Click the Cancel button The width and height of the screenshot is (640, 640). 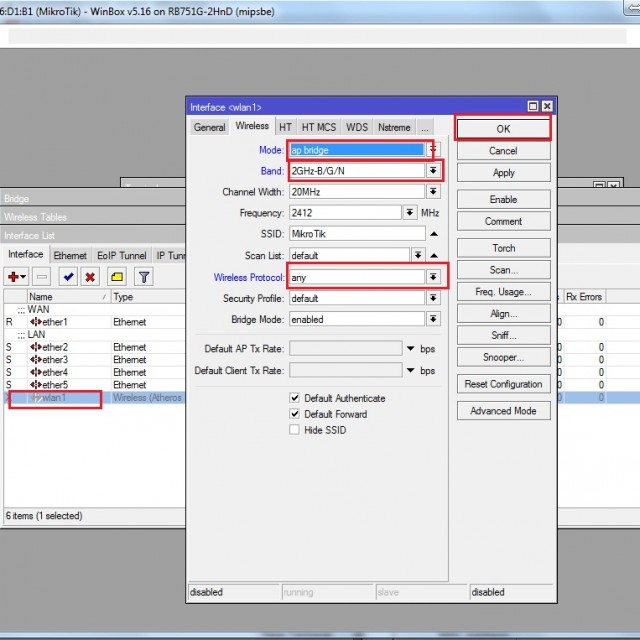pyautogui.click(x=503, y=151)
